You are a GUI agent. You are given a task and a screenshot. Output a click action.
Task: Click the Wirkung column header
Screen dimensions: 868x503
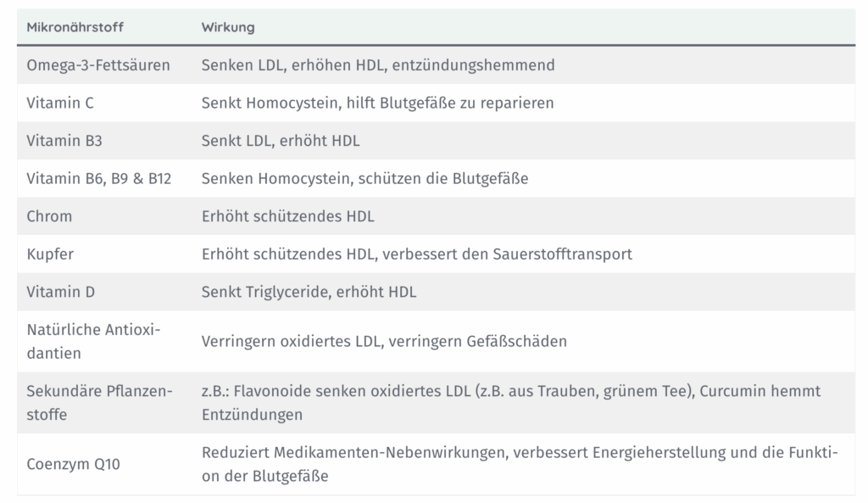point(227,27)
